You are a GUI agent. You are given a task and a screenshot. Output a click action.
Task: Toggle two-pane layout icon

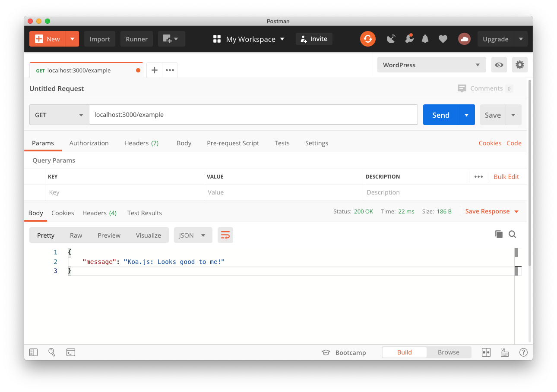coord(486,352)
